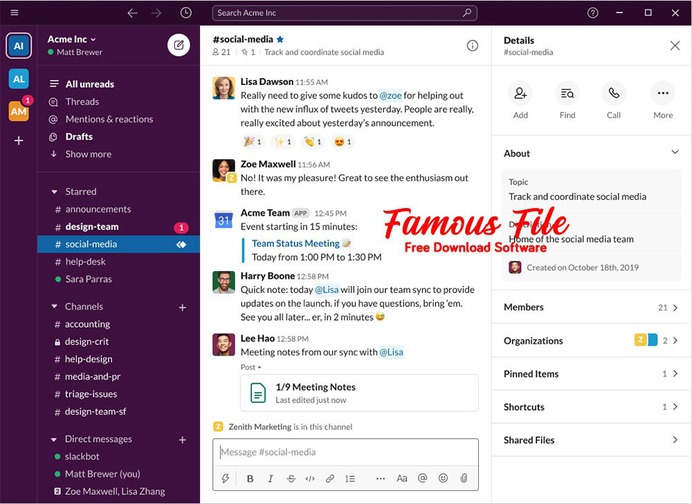Select the social-media channel

coord(118,244)
